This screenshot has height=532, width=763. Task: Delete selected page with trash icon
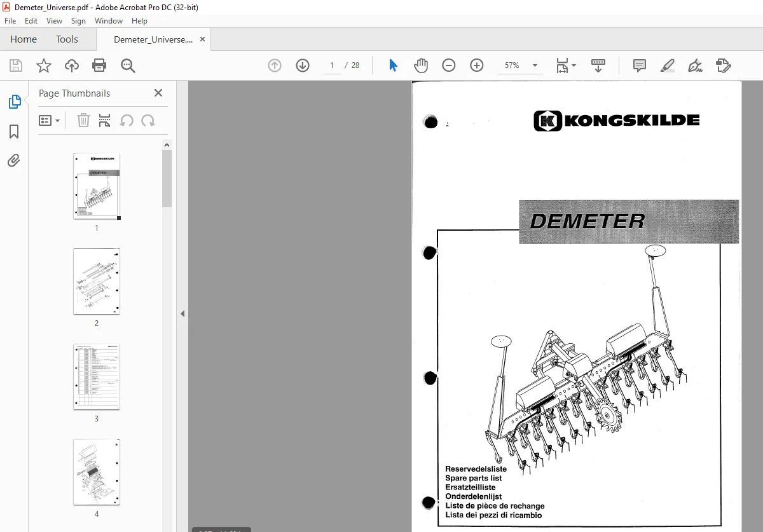pyautogui.click(x=83, y=120)
